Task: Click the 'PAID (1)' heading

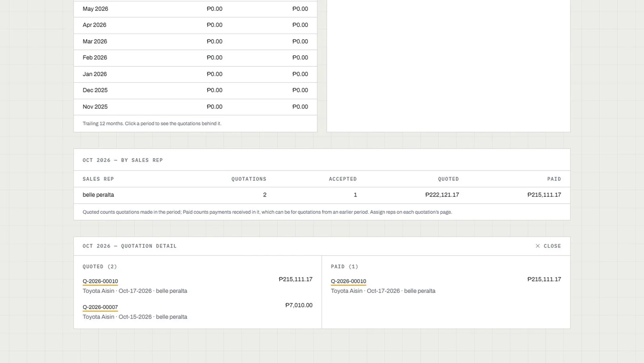Action: (345, 266)
